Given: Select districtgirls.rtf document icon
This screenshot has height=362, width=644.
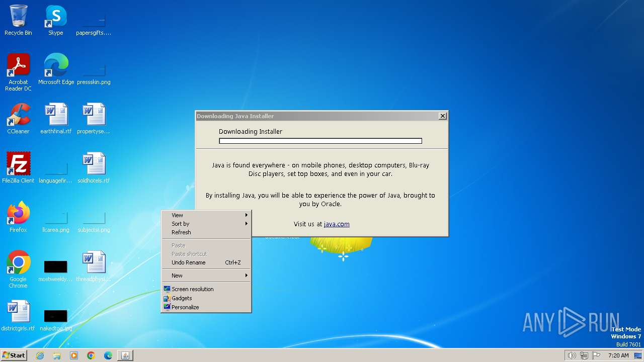Looking at the screenshot, I should [x=18, y=316].
